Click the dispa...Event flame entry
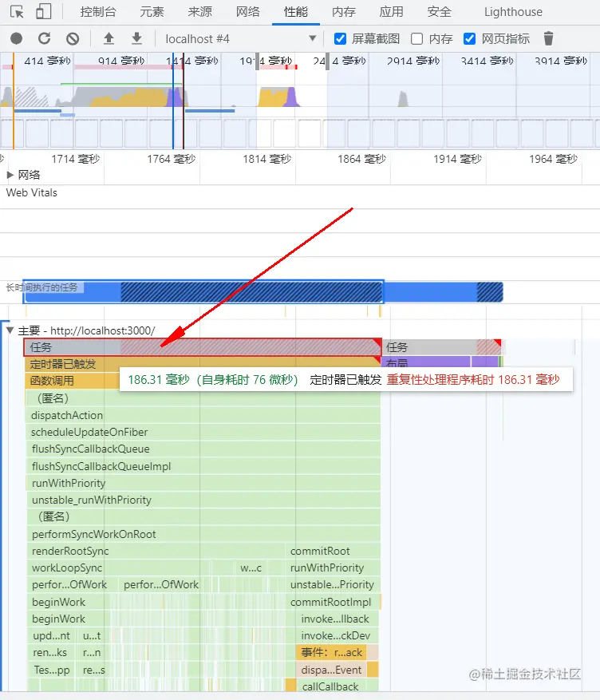Viewport: 600px width, 700px height. pos(331,670)
